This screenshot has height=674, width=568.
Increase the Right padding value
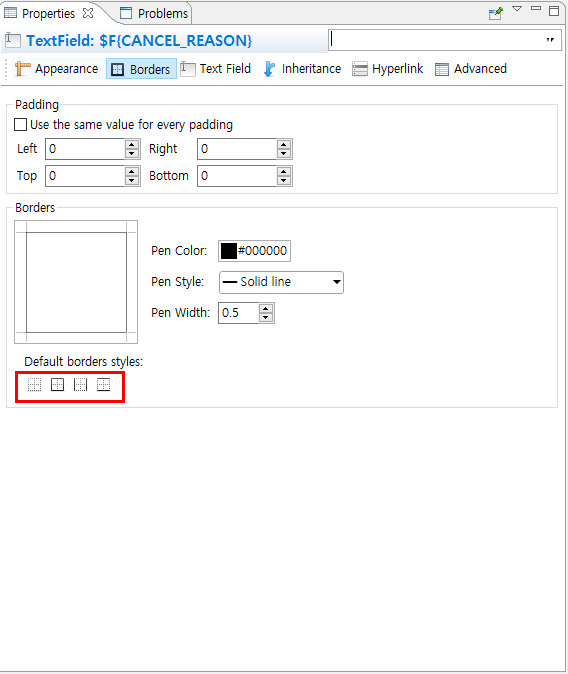tap(284, 144)
